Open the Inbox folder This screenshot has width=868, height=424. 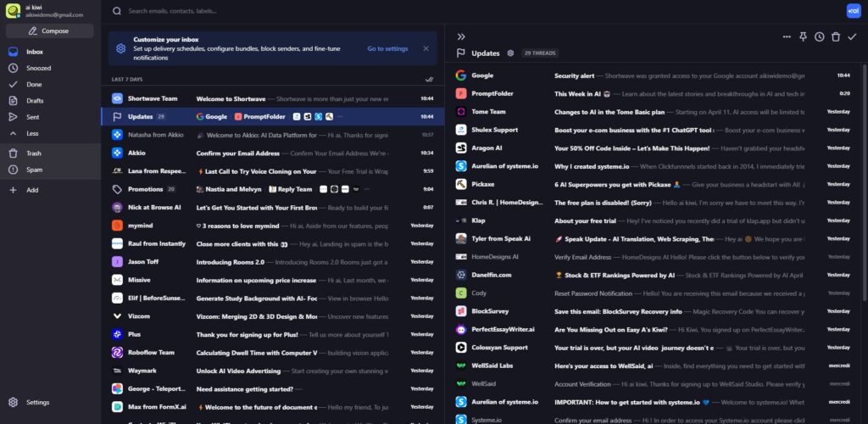34,52
